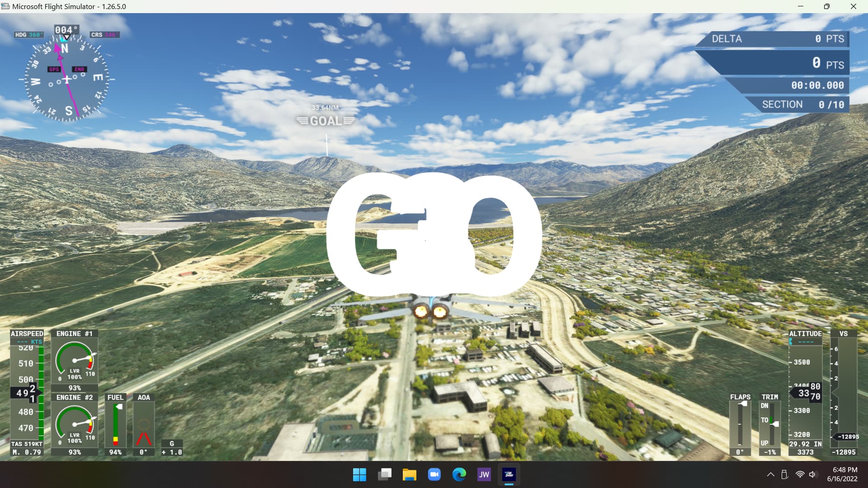Minimize the Flight Simulator window
This screenshot has width=868, height=488.
point(801,6)
